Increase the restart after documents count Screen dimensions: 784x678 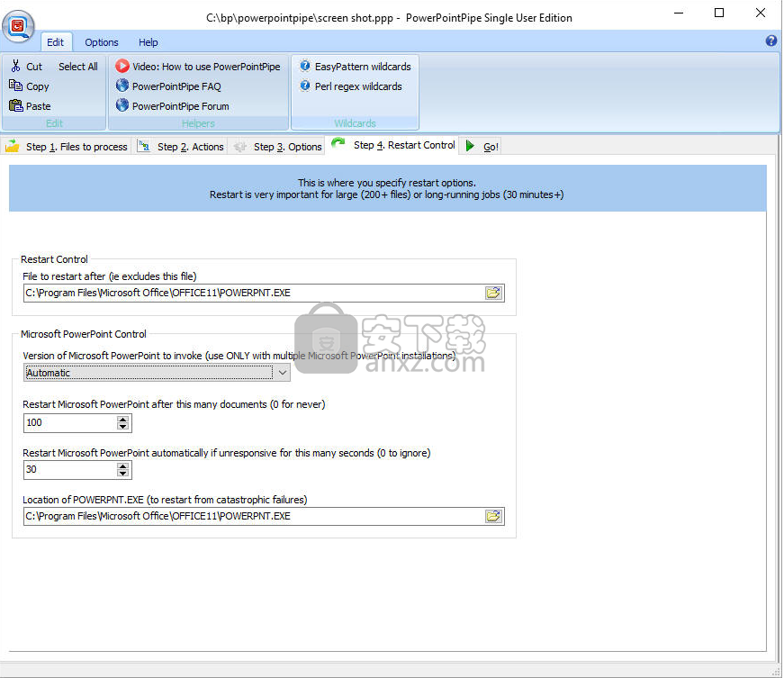(x=123, y=419)
